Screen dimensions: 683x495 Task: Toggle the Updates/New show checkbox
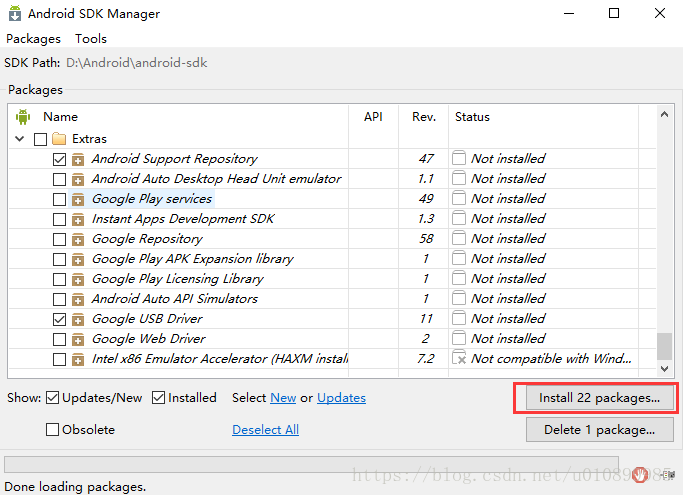pyautogui.click(x=53, y=398)
